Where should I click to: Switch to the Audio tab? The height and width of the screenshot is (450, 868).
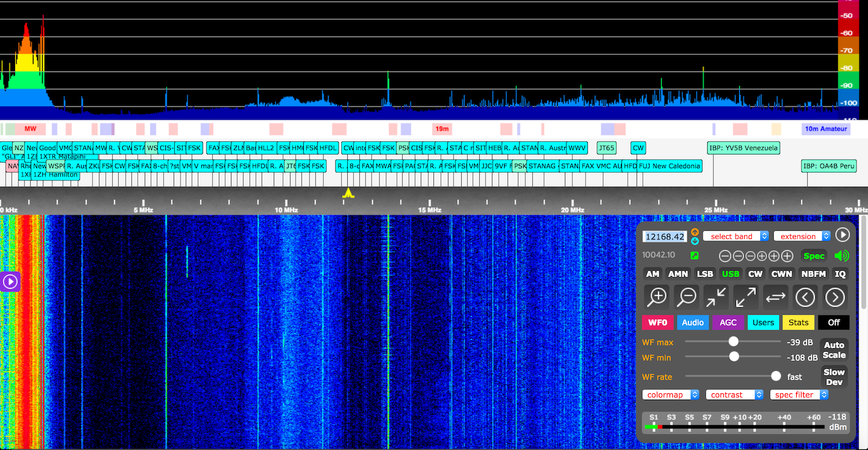coord(693,322)
